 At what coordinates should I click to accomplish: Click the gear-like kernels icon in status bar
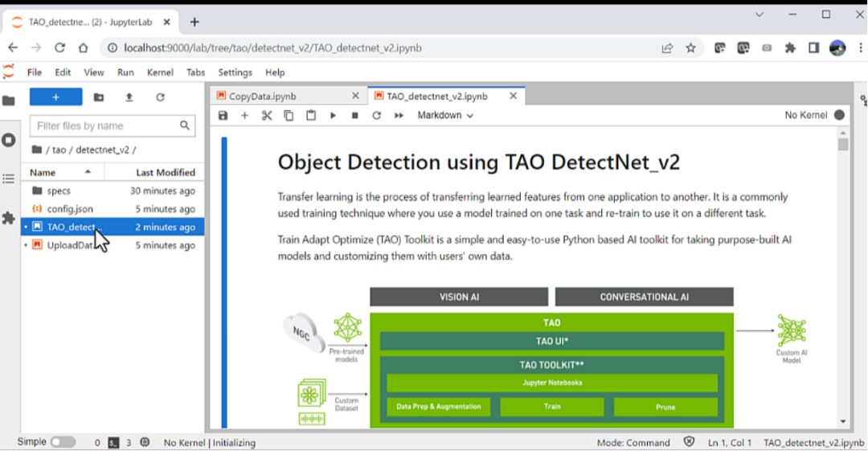click(145, 442)
